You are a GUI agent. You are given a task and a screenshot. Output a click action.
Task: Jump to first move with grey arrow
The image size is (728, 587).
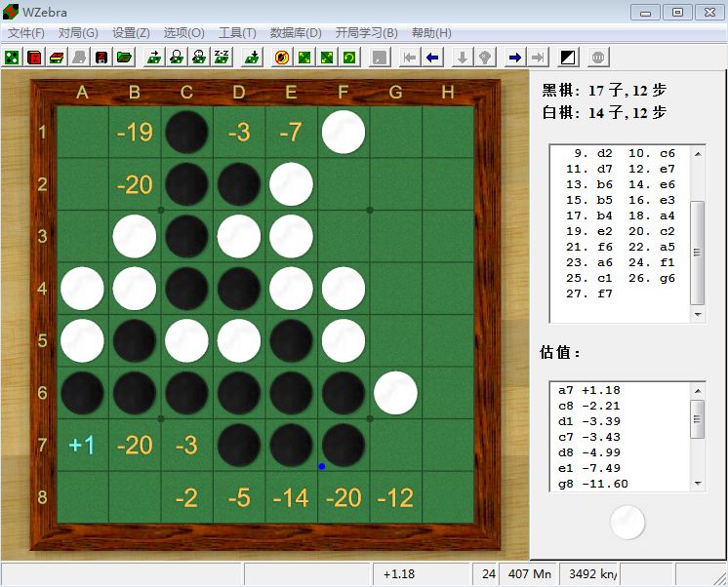[x=410, y=58]
